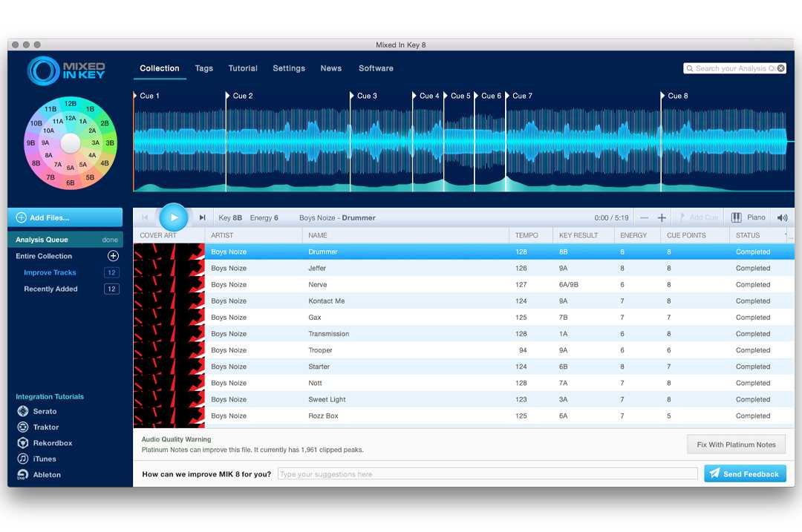
Task: Click Fix With Platinum Notes button
Action: [x=735, y=444]
